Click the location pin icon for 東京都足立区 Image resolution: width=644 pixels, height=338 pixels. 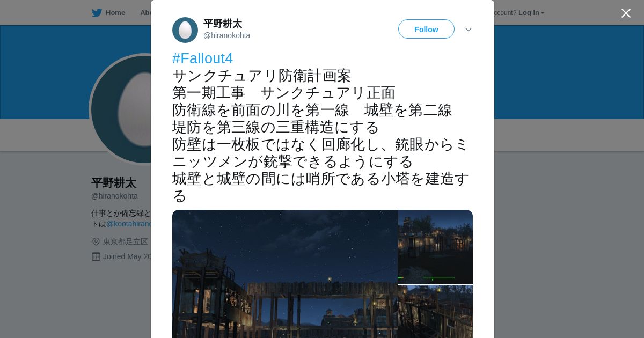point(96,241)
